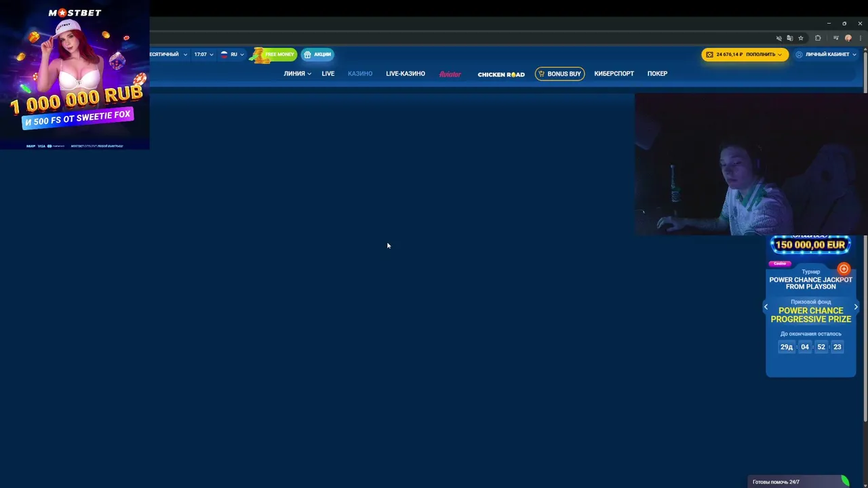Click the streamer webcam overlay

tap(751, 164)
